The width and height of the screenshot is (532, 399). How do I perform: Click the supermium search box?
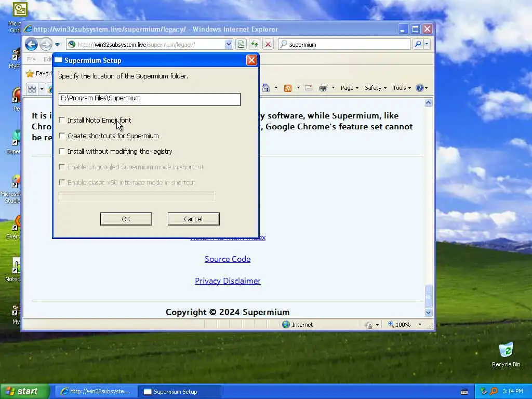tap(344, 45)
